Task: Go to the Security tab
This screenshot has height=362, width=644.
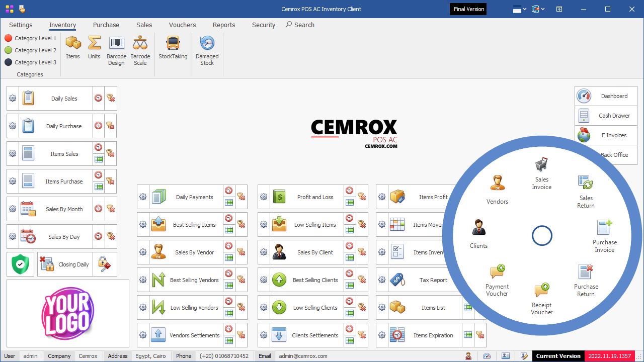Action: 264,25
